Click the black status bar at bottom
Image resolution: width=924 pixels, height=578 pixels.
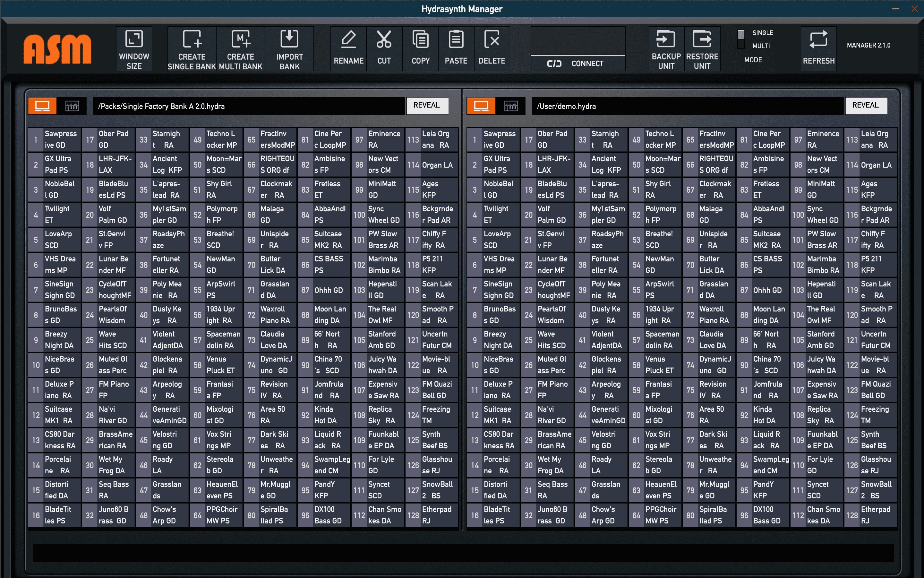pos(463,553)
